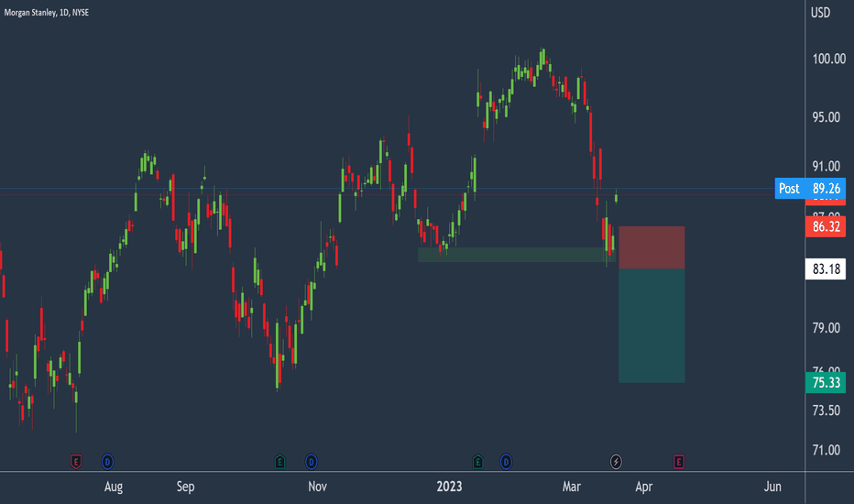Viewport: 854px width, 504px height.
Task: Click the green earnings E marker before Nov
Action: click(x=279, y=462)
